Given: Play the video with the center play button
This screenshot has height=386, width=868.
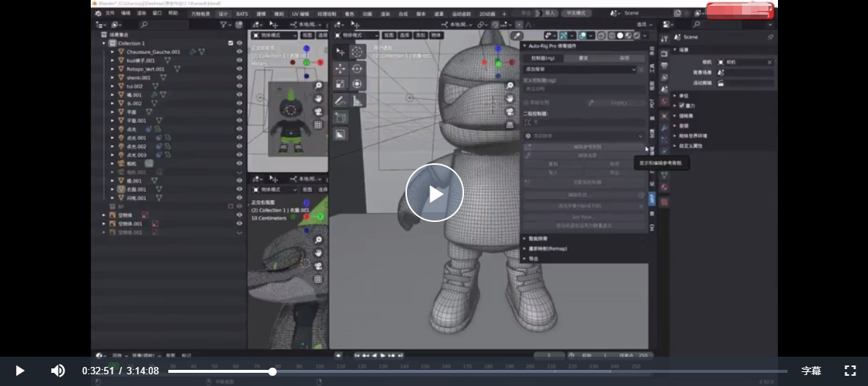Looking at the screenshot, I should click(x=435, y=193).
